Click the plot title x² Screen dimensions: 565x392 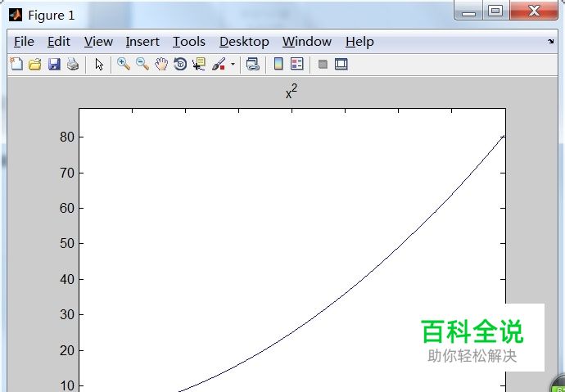[292, 92]
